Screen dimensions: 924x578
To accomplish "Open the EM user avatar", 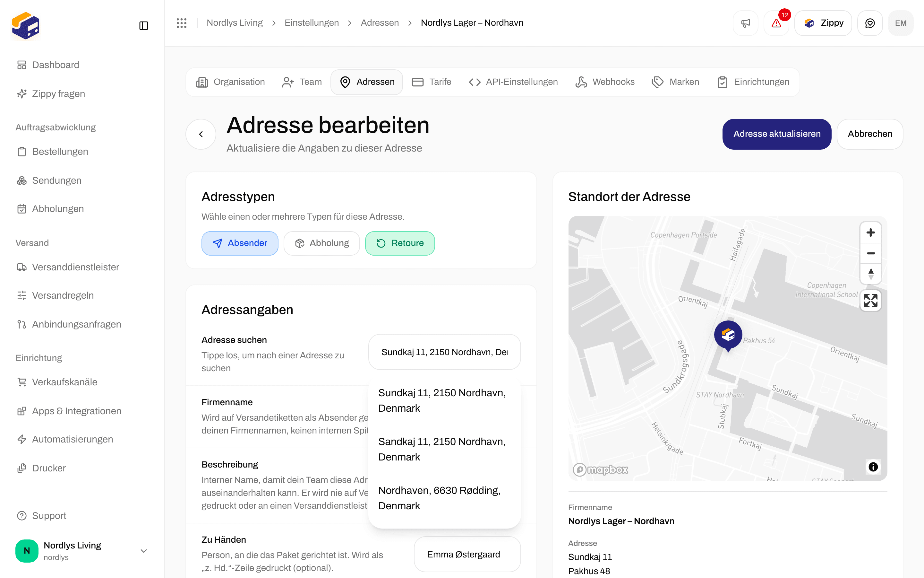I will (901, 23).
